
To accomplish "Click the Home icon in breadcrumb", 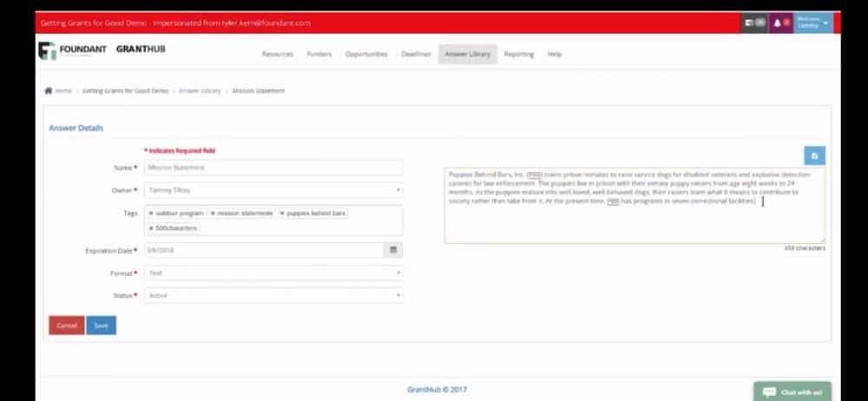I will tap(49, 90).
